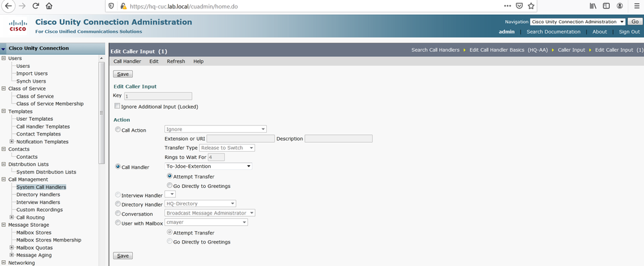Expand the Mailbox Quotas node
This screenshot has width=644, height=266.
pos(12,247)
